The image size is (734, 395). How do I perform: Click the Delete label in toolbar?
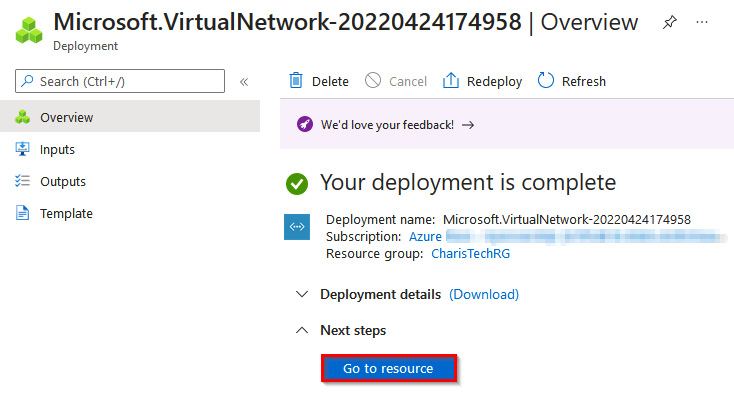point(330,81)
